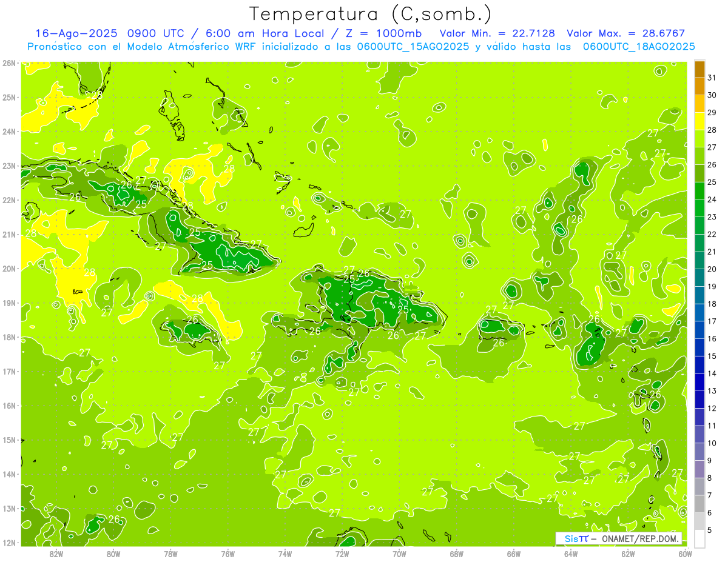Click the '10' label beside the color scale
The image size is (728, 562).
tap(712, 443)
